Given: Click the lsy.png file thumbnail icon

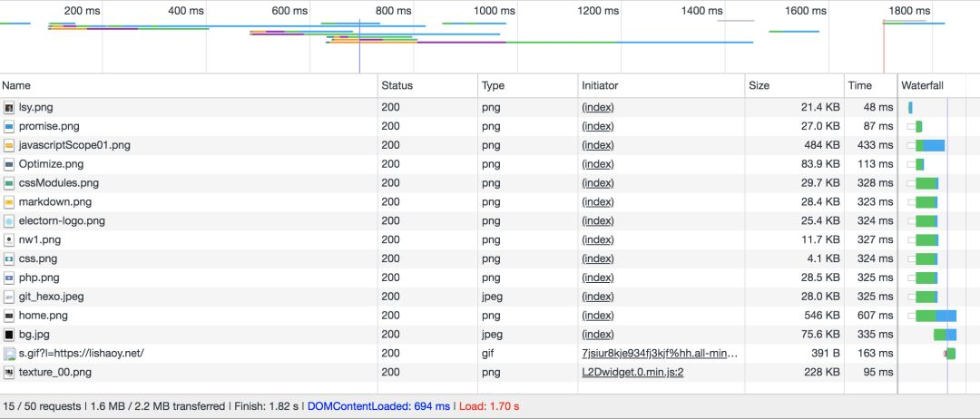Looking at the screenshot, I should 10,107.
